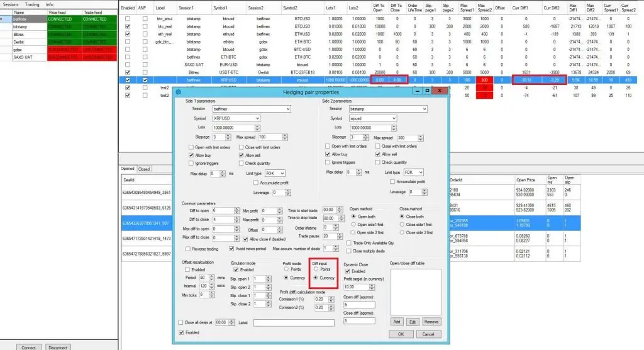The width and height of the screenshot is (644, 350).
Task: Uncheck Side 2 Allow sell
Action: (377, 154)
